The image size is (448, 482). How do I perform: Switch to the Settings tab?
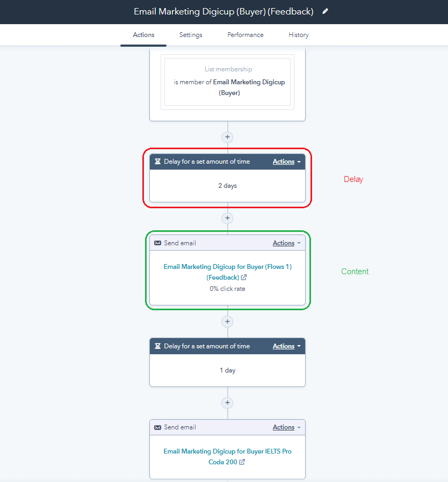[x=191, y=35]
